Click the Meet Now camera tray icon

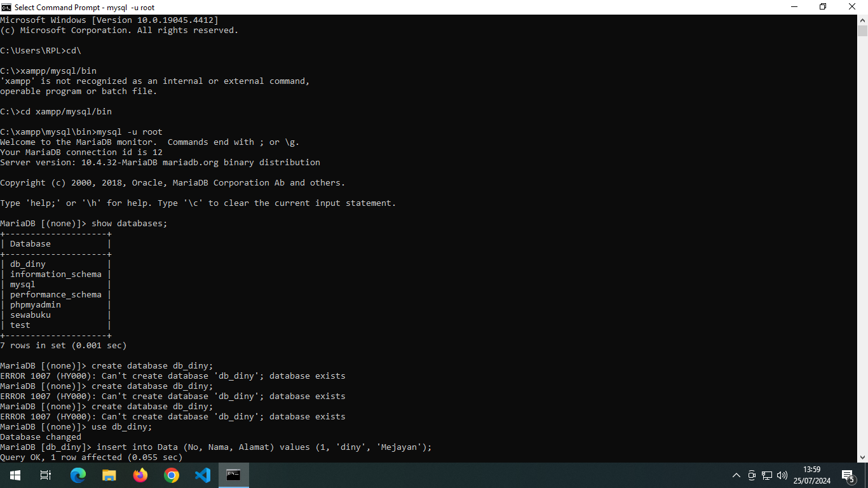pos(752,475)
